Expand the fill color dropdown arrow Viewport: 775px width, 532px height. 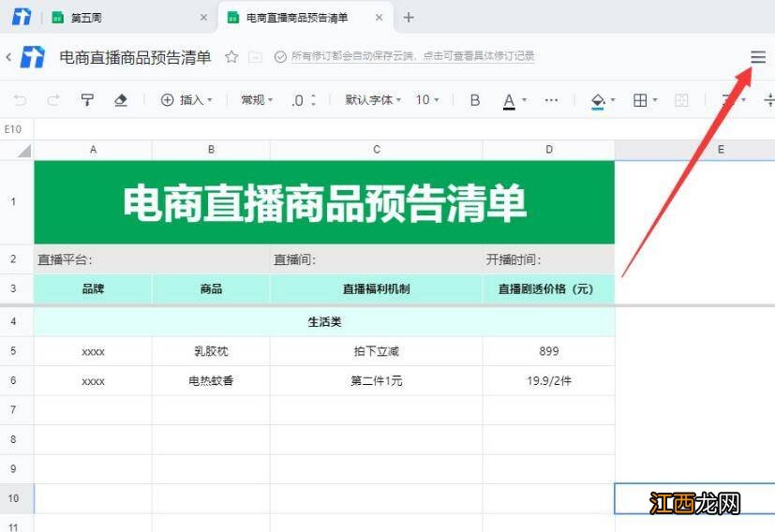613,100
